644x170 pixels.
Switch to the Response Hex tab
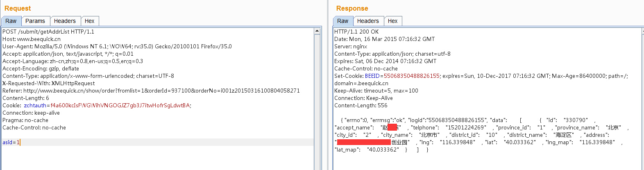click(393, 21)
